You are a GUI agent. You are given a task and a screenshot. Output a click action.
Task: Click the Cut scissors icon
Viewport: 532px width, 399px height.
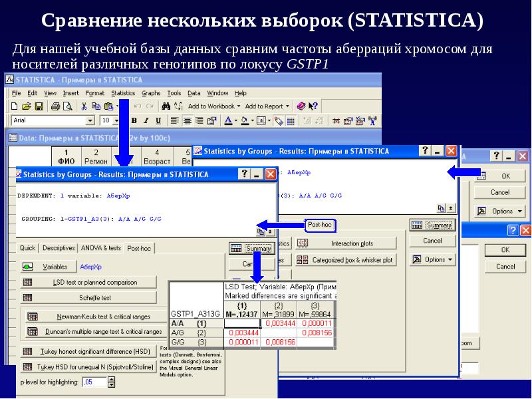[84, 106]
